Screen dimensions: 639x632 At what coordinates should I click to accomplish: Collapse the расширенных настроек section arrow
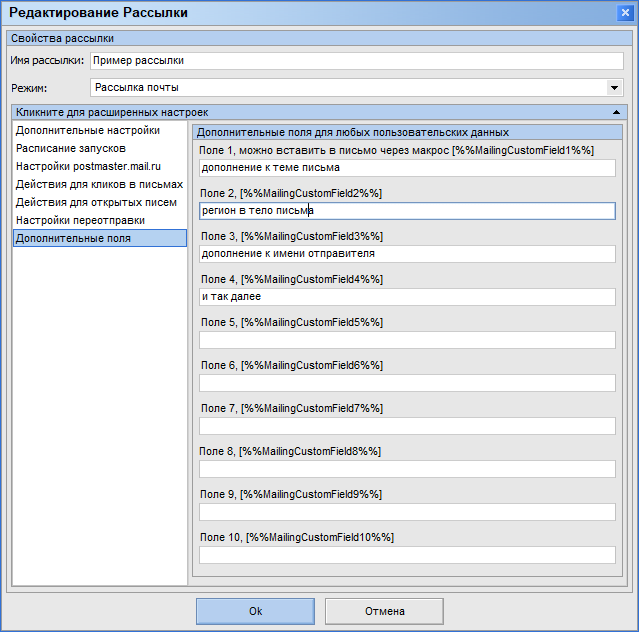coord(616,112)
